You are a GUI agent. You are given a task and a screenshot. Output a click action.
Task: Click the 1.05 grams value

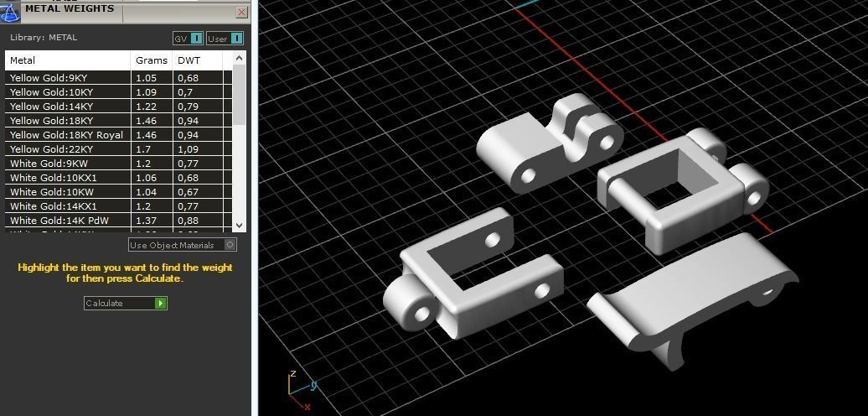point(146,78)
